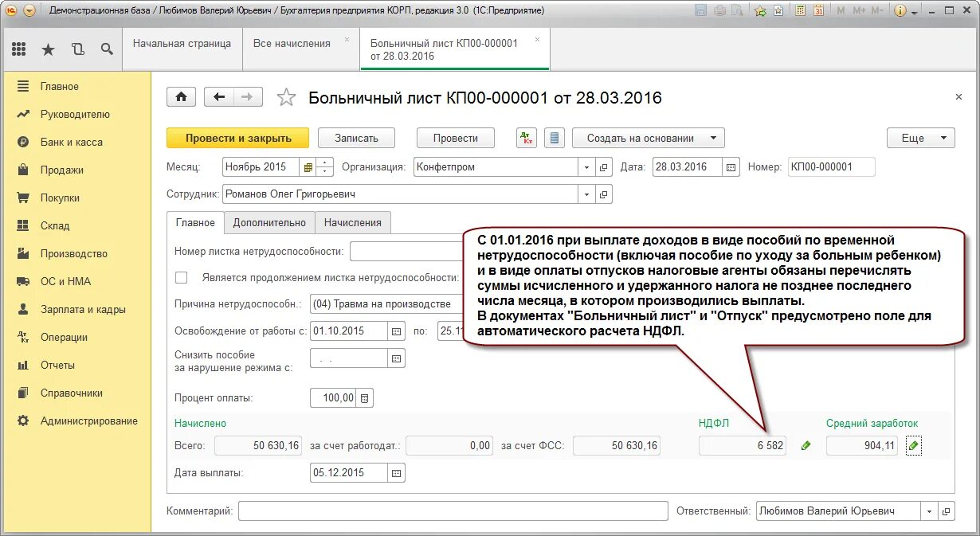Expand the Сотрудник dropdown list
Viewport: 980px width, 536px height.
click(x=587, y=194)
